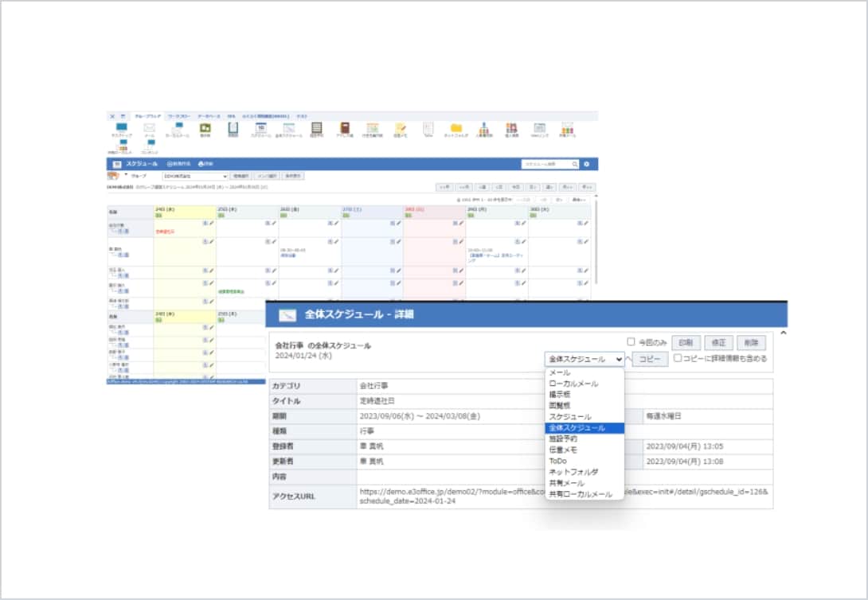Click the green entry on the 25th
This screenshot has width=868, height=600.
232,291
